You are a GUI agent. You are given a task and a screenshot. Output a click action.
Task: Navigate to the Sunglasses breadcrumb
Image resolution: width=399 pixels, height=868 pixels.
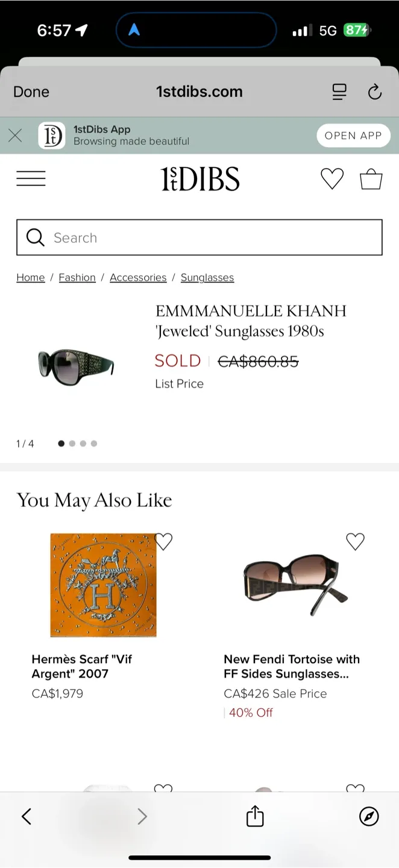coord(207,277)
